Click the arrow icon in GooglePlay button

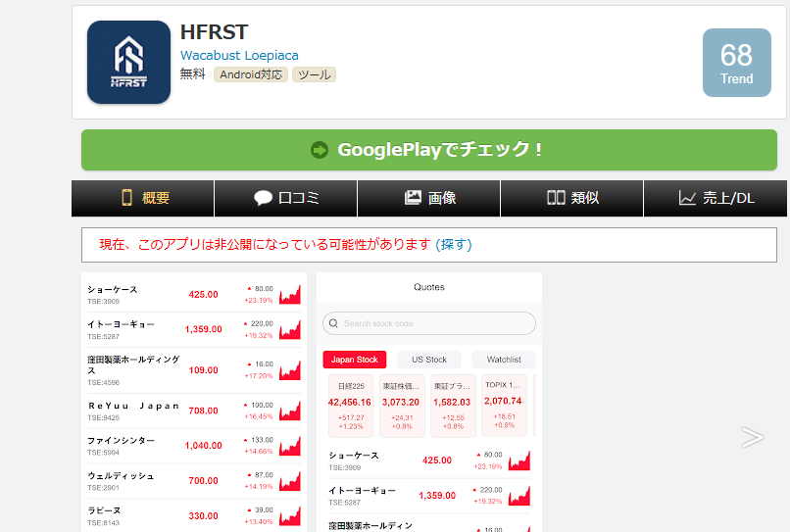320,150
